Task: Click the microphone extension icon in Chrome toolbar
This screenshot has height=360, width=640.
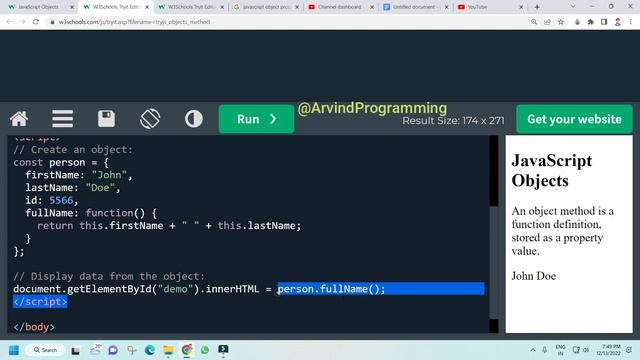Action: tap(577, 22)
